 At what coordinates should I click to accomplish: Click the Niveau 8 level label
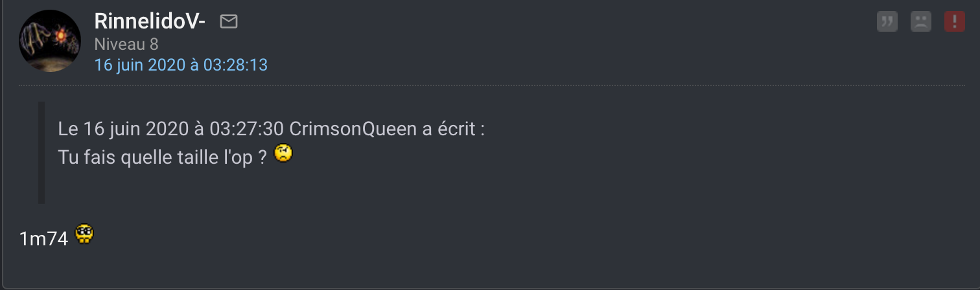coord(126,44)
